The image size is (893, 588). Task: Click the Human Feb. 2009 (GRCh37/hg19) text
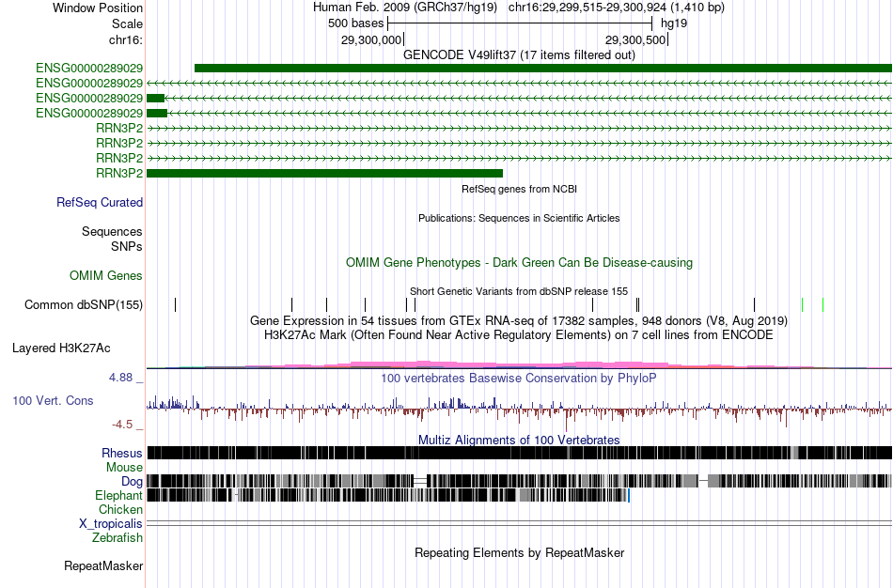click(x=405, y=8)
